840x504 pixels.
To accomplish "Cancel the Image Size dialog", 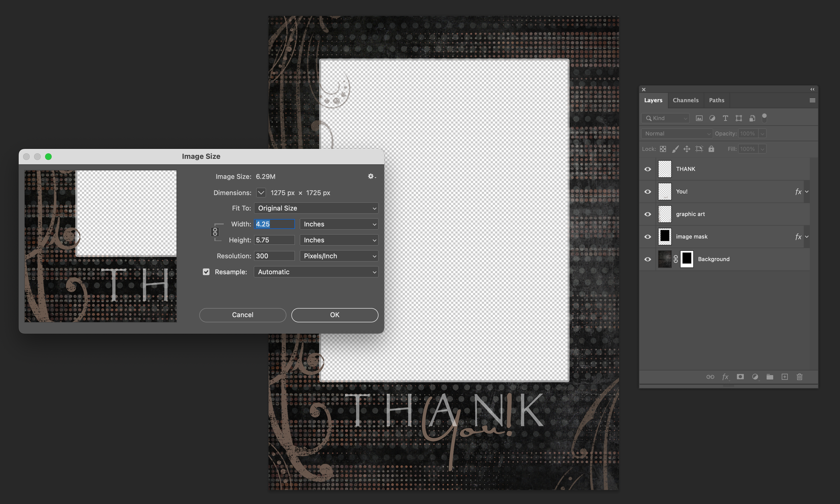I will click(242, 315).
